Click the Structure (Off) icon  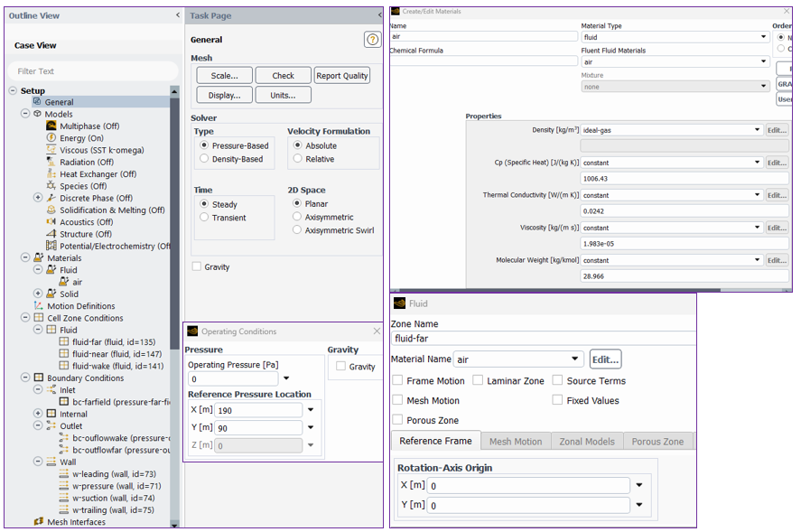(x=51, y=234)
